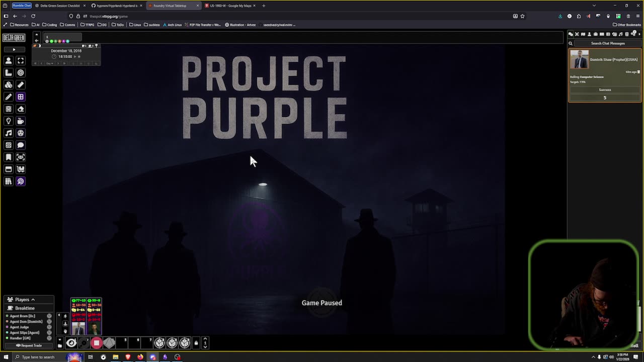Open the Day time-unit dropdown

[x=50, y=63]
